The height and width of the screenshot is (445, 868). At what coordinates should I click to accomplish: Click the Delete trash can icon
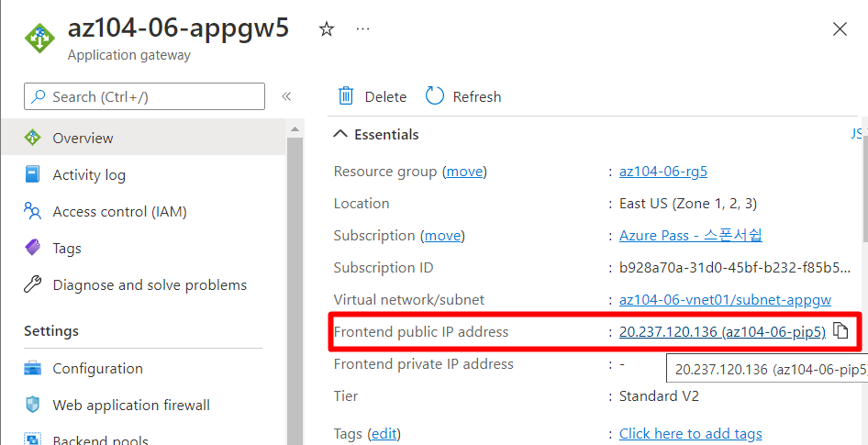(x=345, y=96)
